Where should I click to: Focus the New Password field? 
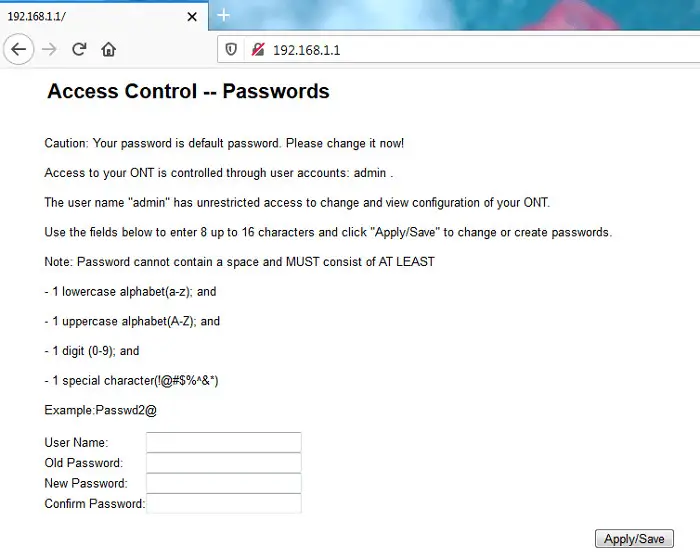pyautogui.click(x=224, y=483)
